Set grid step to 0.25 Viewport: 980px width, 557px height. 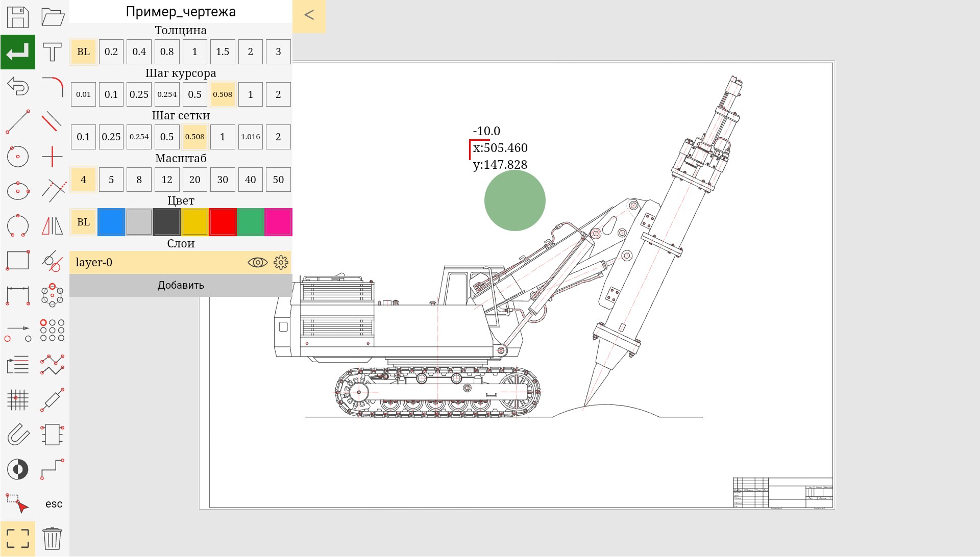(x=111, y=137)
